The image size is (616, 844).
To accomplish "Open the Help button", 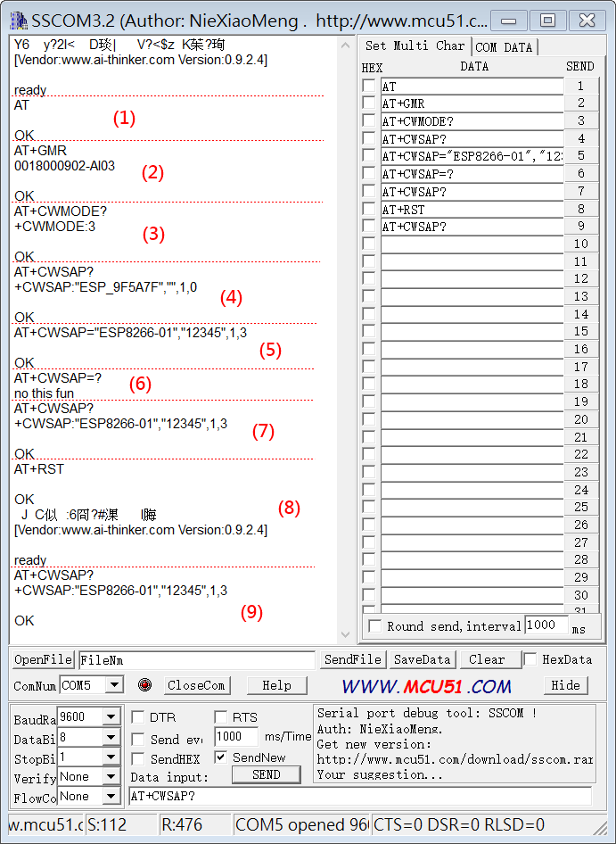I will (276, 685).
